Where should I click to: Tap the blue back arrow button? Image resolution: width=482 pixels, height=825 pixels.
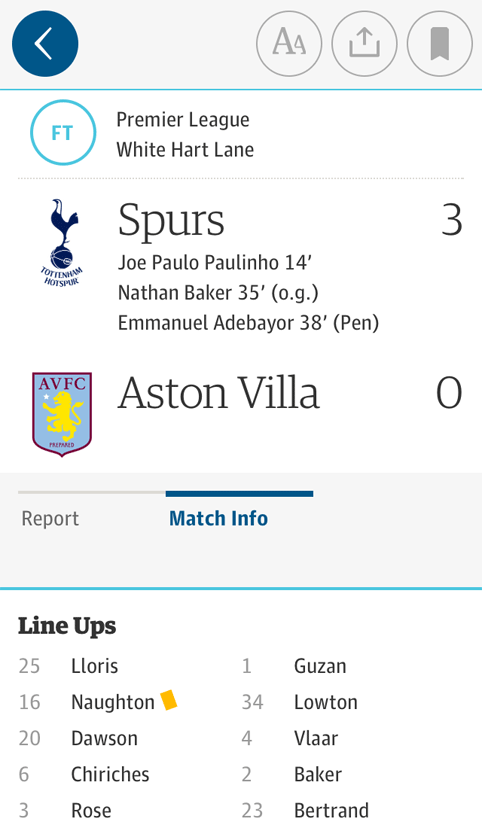point(45,44)
